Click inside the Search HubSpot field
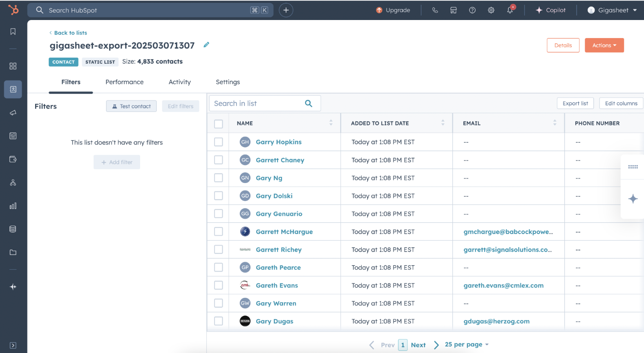 pos(150,10)
